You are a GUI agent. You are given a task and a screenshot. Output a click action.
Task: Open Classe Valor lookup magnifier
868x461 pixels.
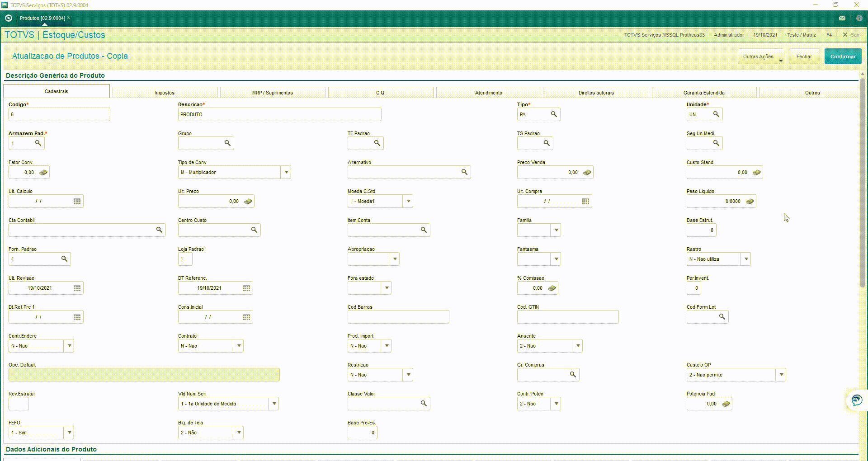tap(424, 404)
